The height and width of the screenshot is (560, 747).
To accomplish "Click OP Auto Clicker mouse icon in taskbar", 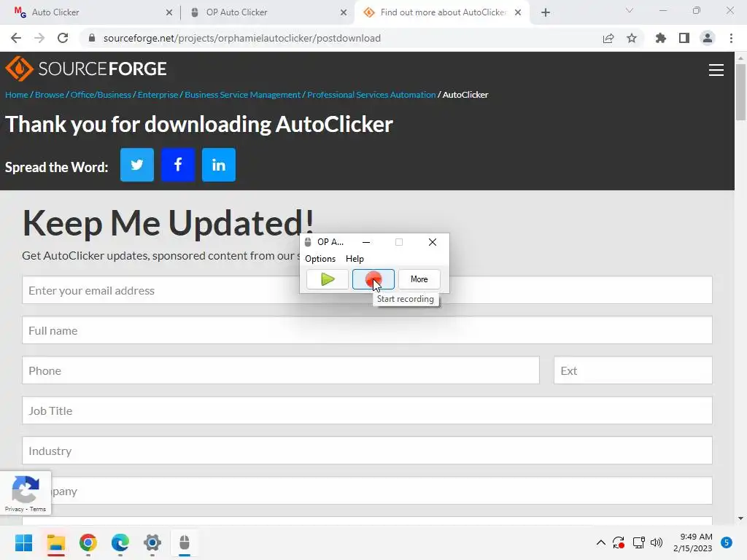I will 185,542.
